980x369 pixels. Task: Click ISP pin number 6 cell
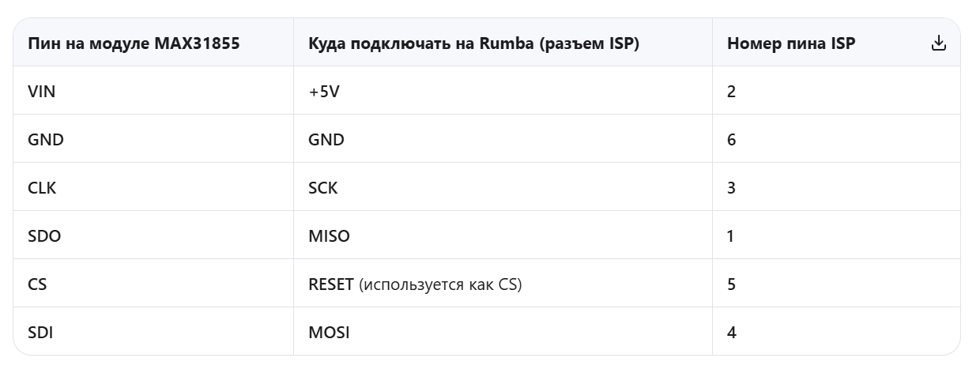click(732, 140)
